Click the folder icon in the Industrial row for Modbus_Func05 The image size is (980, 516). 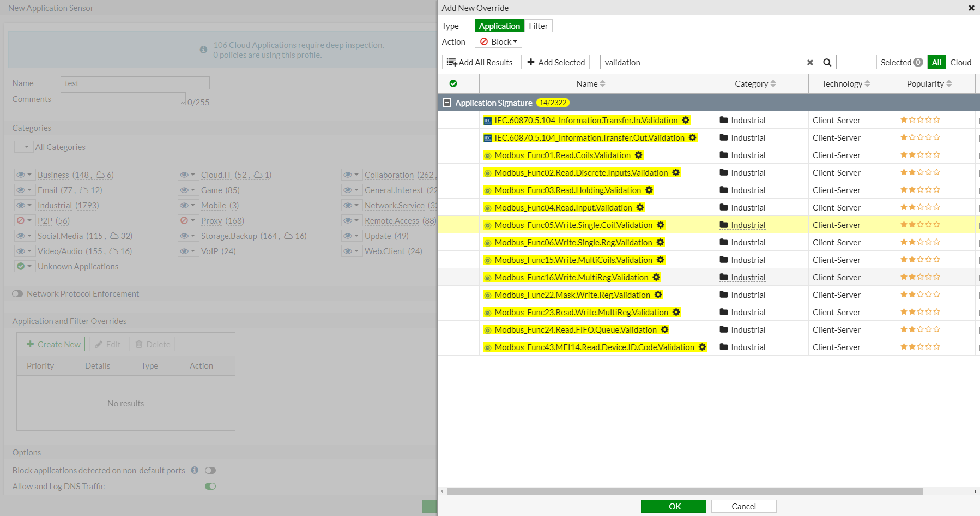[724, 225]
